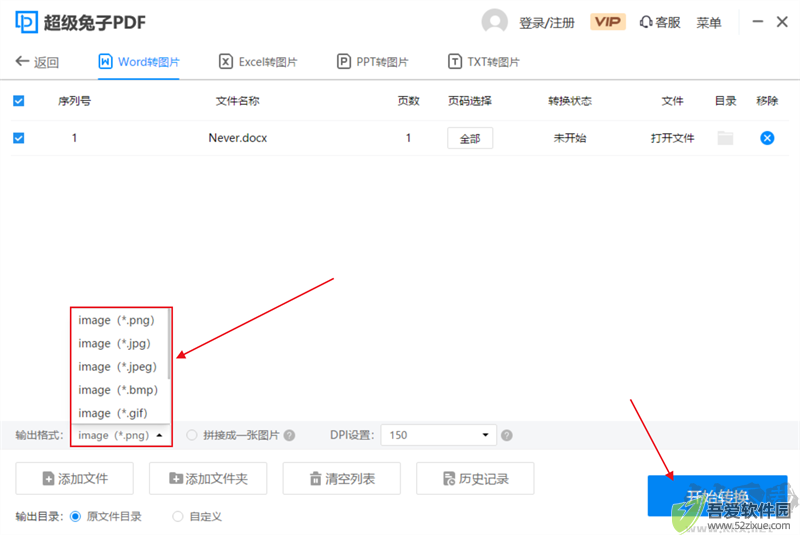Toggle the select-all header checkbox

click(x=18, y=101)
